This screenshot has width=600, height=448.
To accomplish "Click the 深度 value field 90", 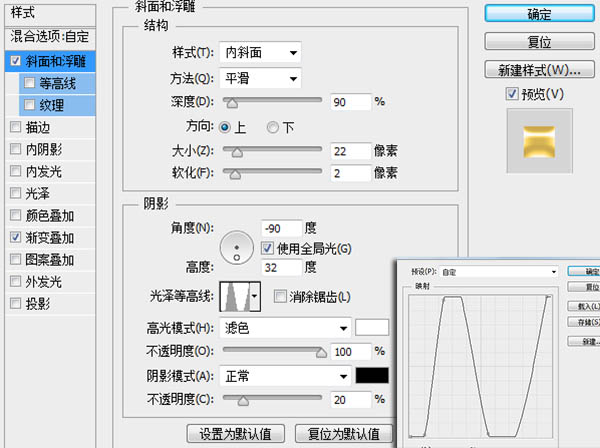I will tap(351, 102).
